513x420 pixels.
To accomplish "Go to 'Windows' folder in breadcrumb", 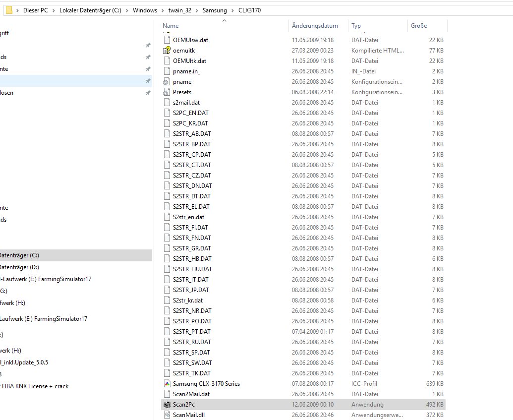I will 145,10.
